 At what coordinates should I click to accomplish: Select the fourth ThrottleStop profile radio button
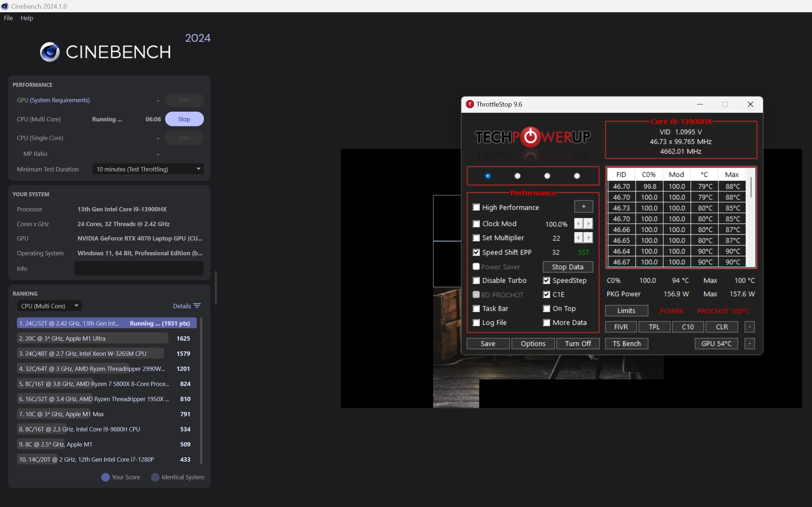coord(577,176)
